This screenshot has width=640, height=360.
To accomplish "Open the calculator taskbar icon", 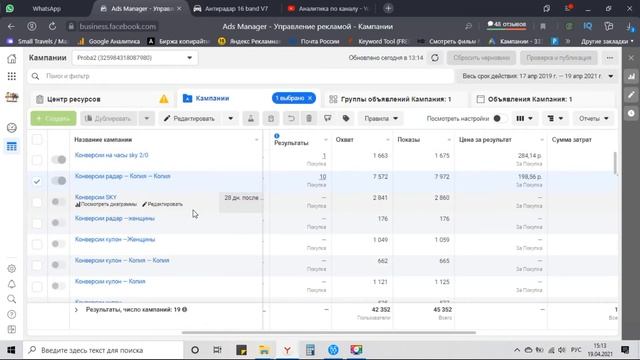I will [310, 350].
